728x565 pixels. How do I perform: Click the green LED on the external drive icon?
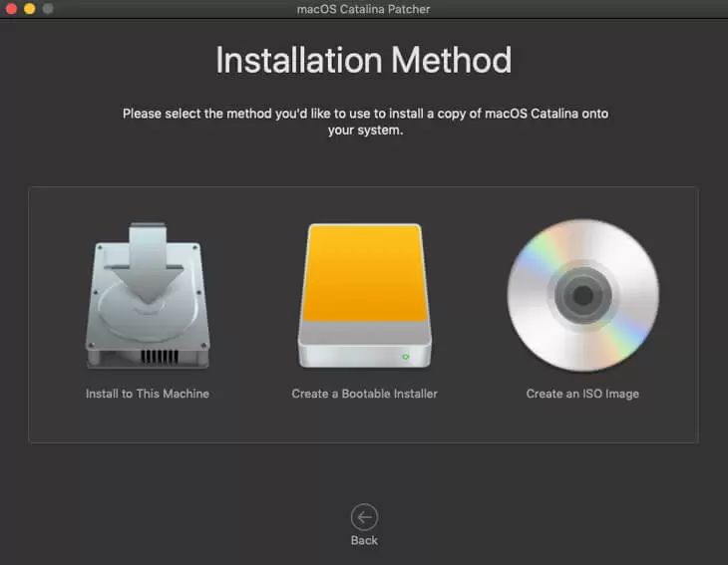click(x=406, y=357)
